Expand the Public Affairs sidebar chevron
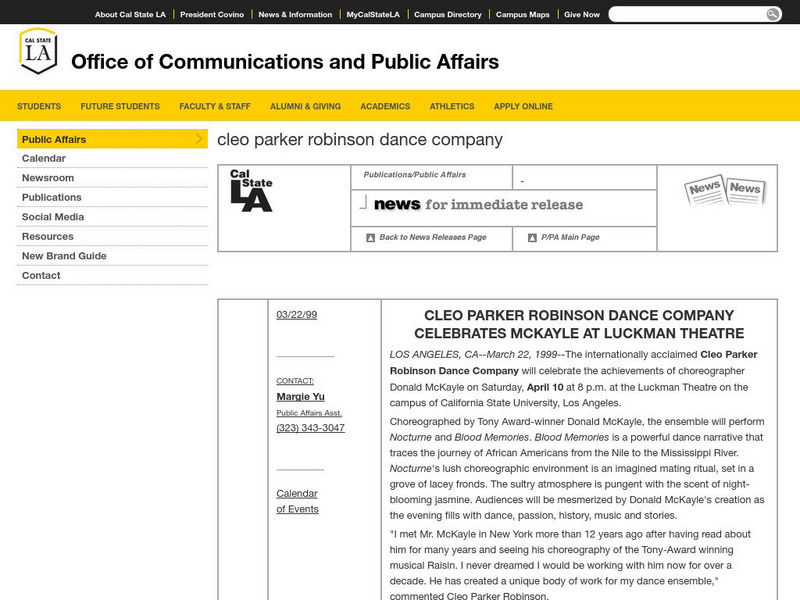Viewport: 800px width, 600px height. (199, 139)
